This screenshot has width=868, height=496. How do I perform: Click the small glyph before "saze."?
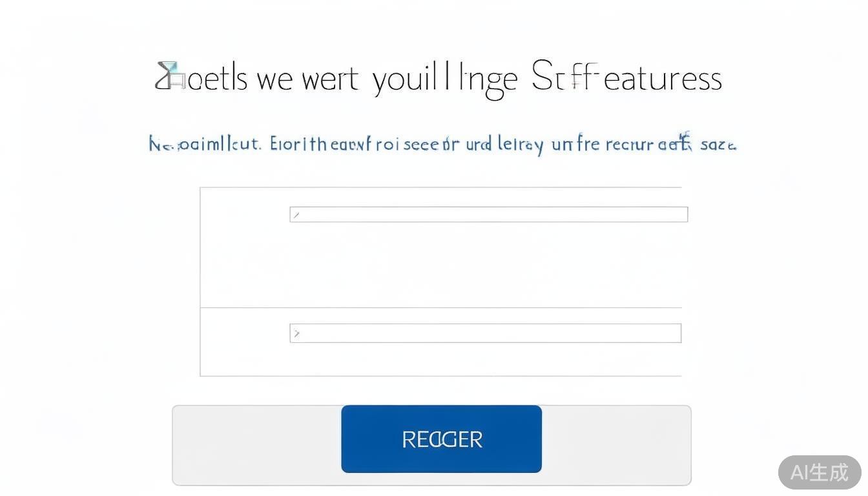686,140
